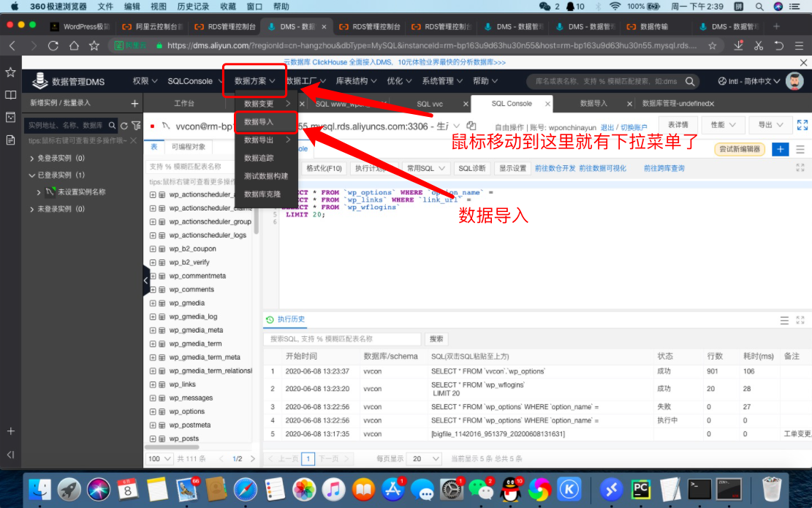Expand the 未设置实例名称 instance node

click(x=39, y=192)
